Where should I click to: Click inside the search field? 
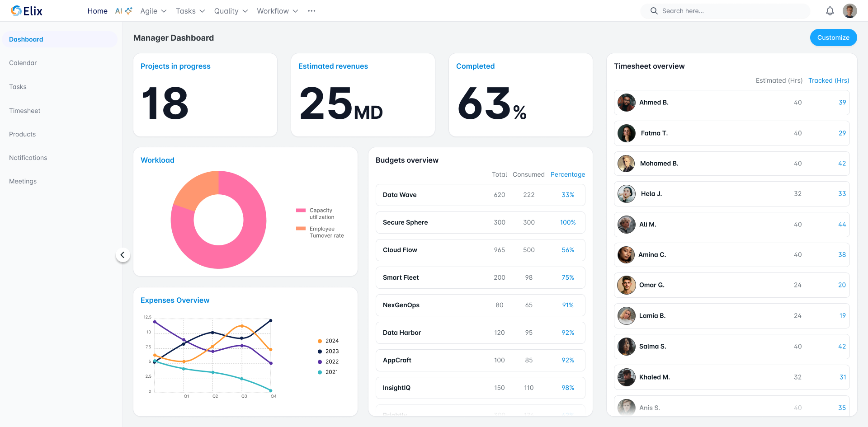click(x=723, y=11)
